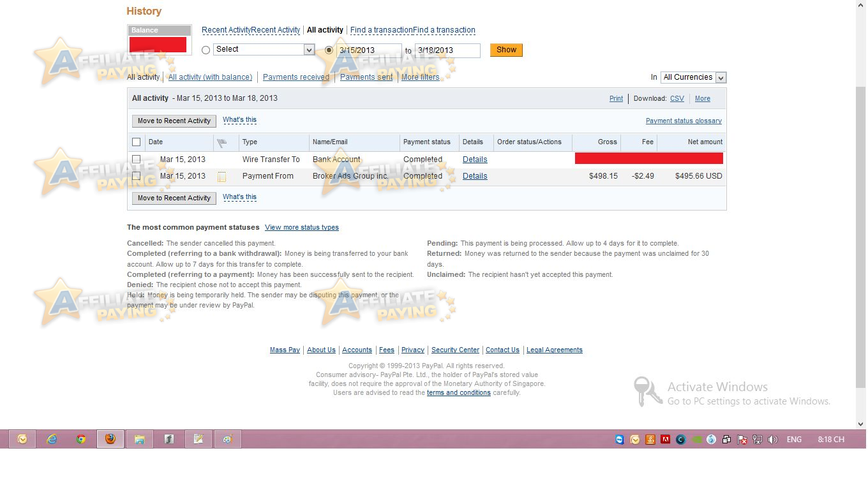
Task: Click the Java icon in the system tray
Action: point(650,440)
